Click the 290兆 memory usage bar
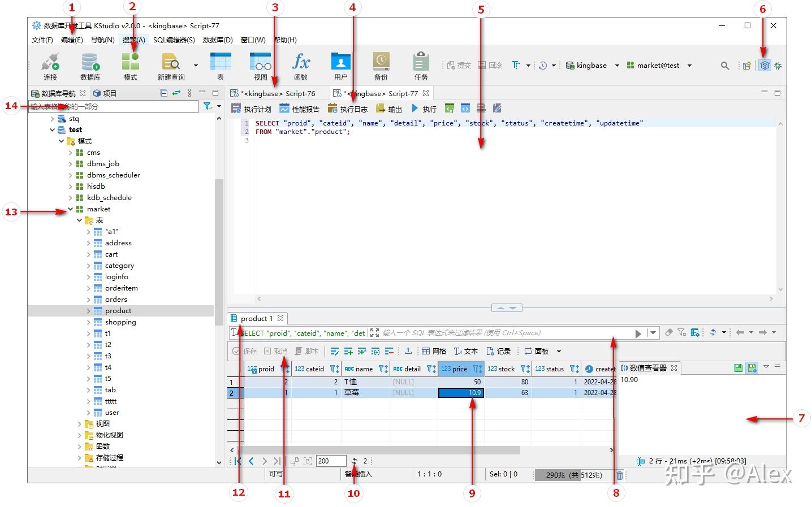Viewport: 812px width, 507px height. (x=568, y=475)
